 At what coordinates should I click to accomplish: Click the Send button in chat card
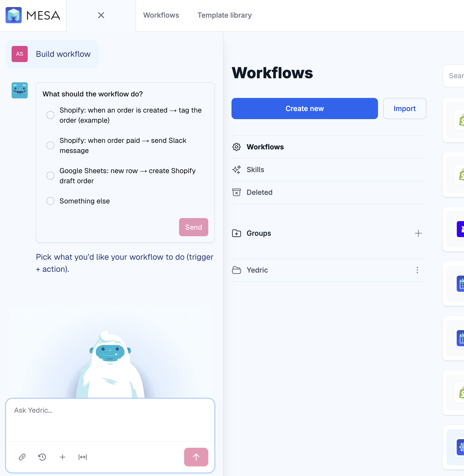click(x=194, y=227)
